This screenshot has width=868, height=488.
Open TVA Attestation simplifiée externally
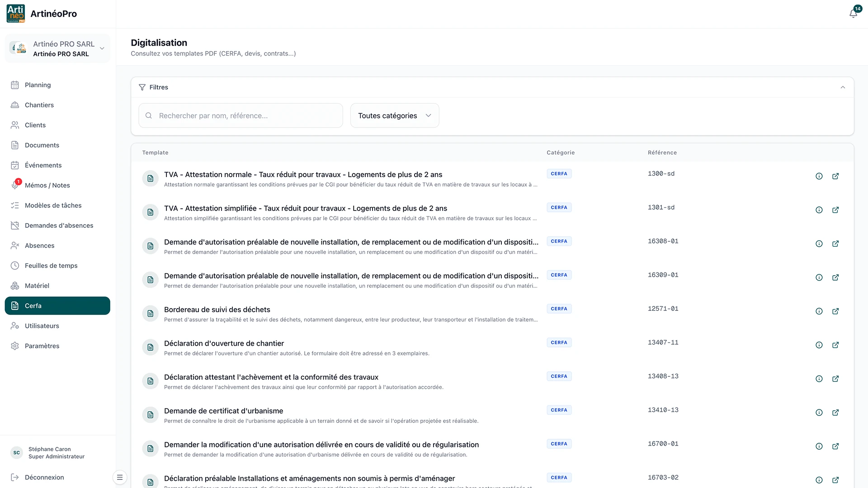coord(835,210)
